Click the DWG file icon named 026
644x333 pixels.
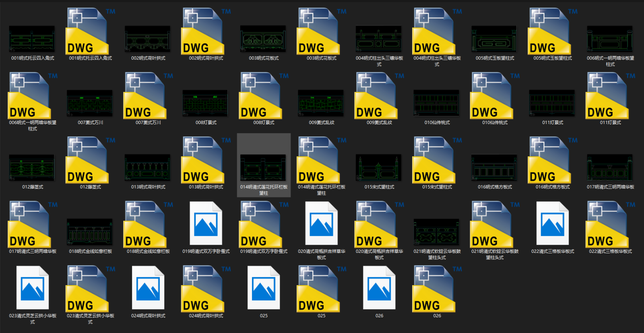point(434,289)
